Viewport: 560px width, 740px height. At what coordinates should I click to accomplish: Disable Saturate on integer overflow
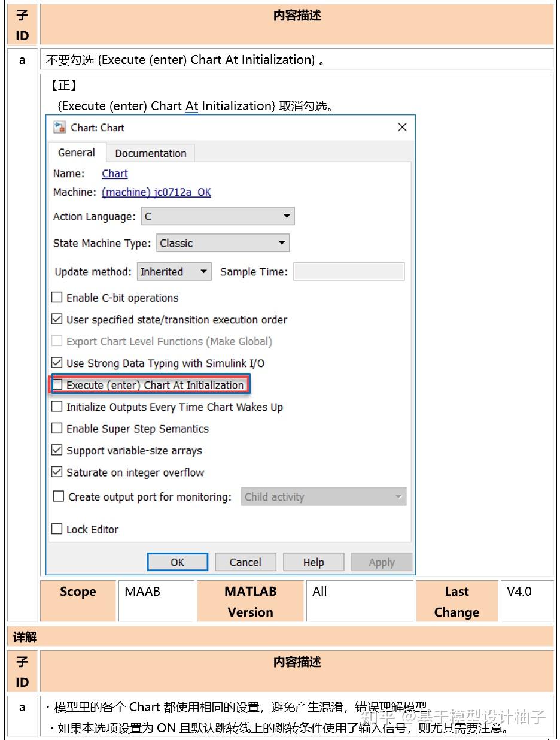[x=57, y=472]
